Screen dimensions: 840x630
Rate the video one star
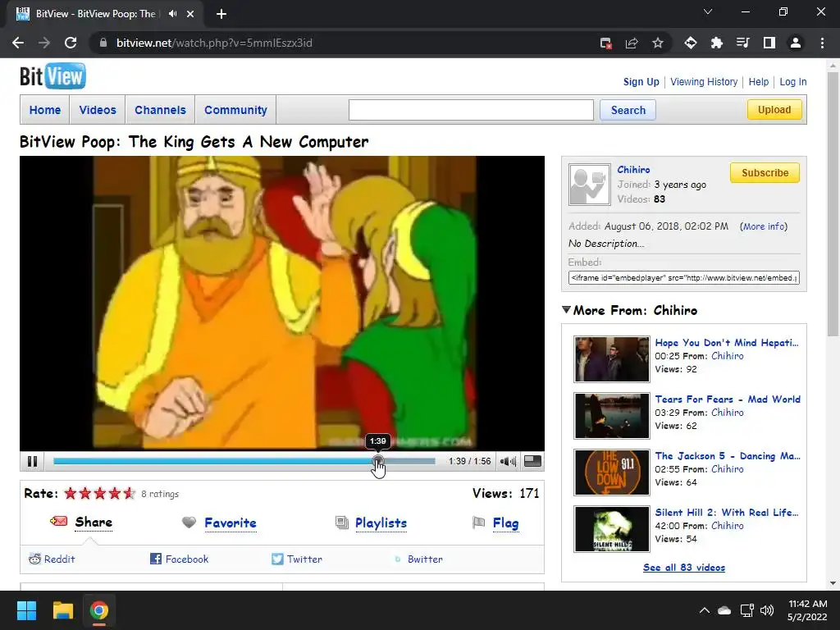click(71, 493)
